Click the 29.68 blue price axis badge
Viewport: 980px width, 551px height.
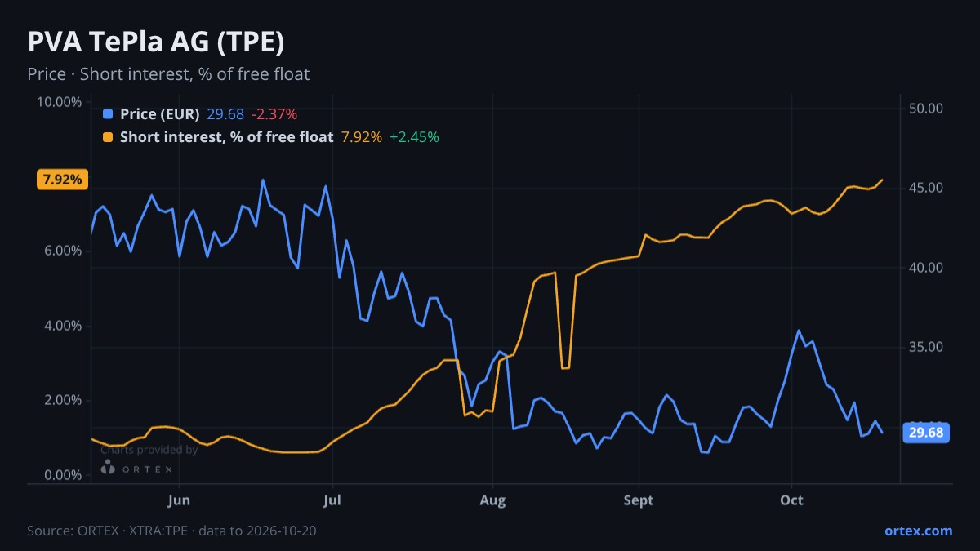(x=925, y=433)
